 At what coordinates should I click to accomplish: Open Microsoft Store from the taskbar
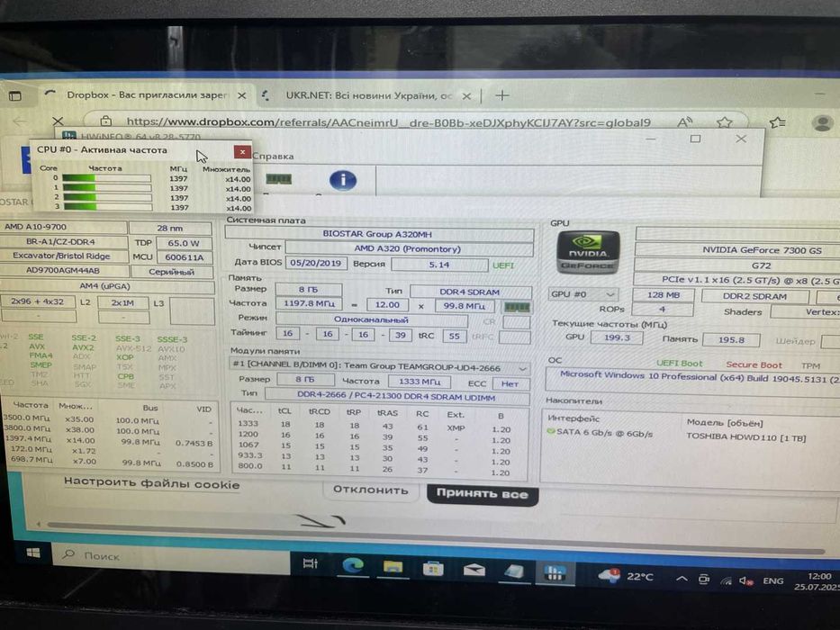pos(433,569)
